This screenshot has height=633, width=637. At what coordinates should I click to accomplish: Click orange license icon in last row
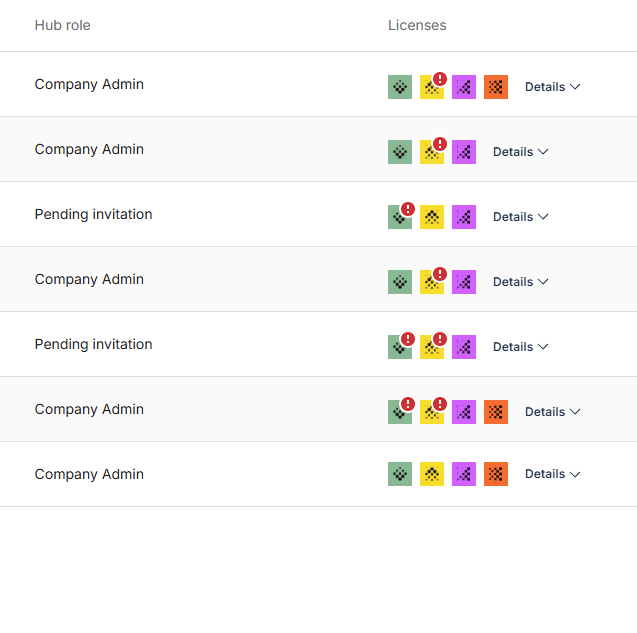click(x=496, y=474)
